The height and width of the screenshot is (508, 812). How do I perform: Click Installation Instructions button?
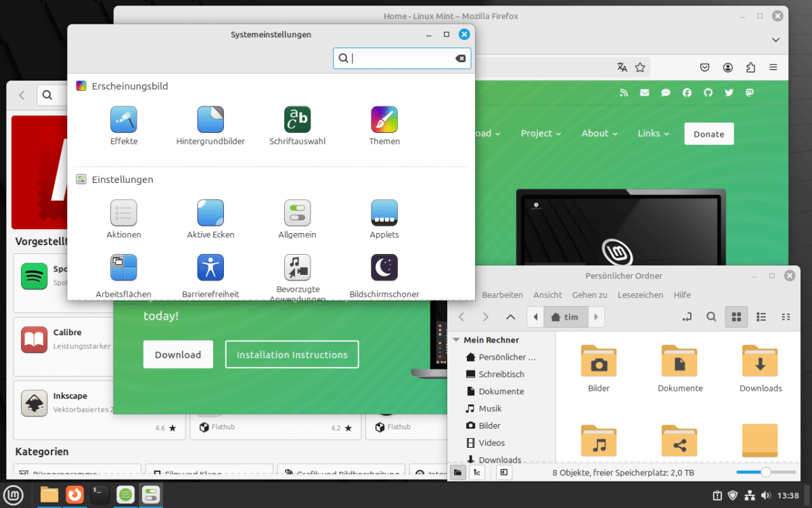point(292,354)
